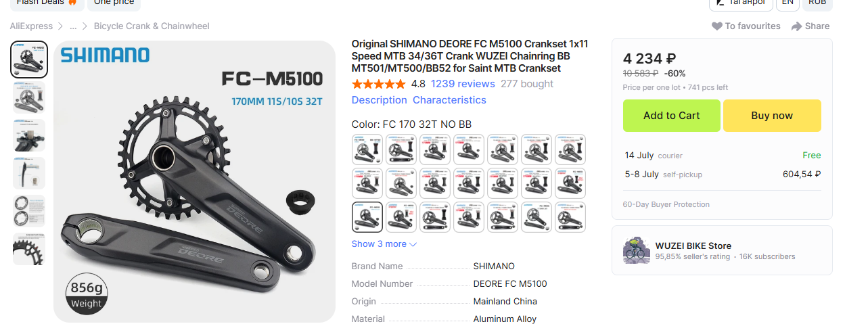The height and width of the screenshot is (324, 868).
Task: Select the last oval chainring gallery thumbnail
Action: (29, 249)
